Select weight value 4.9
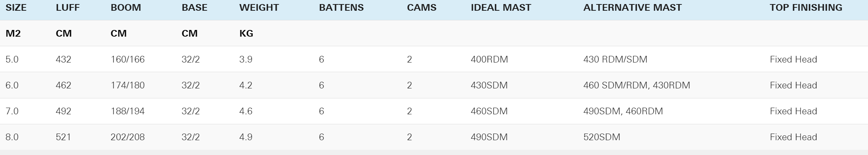This screenshot has width=868, height=155. (x=246, y=137)
